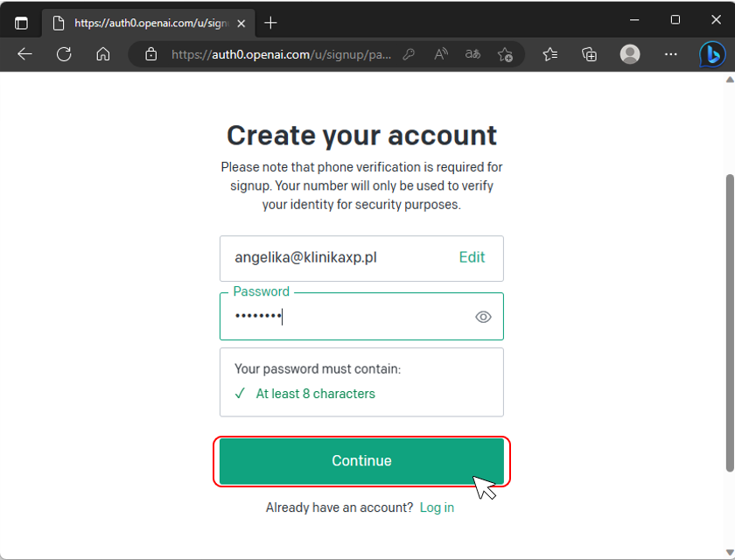This screenshot has width=735, height=560.
Task: Open Bing chat sidebar
Action: coord(712,54)
